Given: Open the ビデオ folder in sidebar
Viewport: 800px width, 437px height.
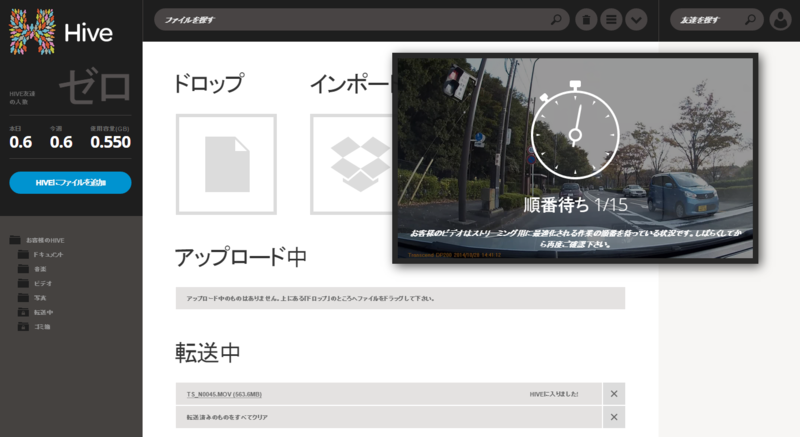Looking at the screenshot, I should pos(35,283).
